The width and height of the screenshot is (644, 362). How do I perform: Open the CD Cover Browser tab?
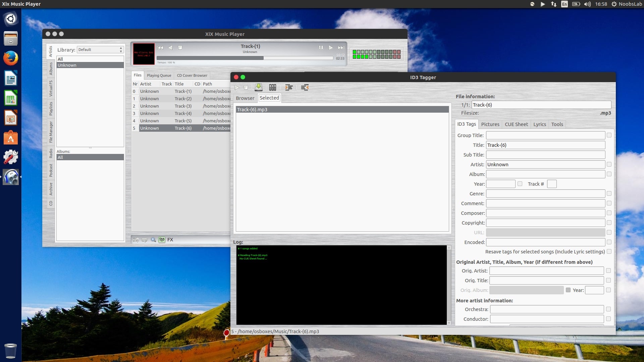(x=192, y=75)
